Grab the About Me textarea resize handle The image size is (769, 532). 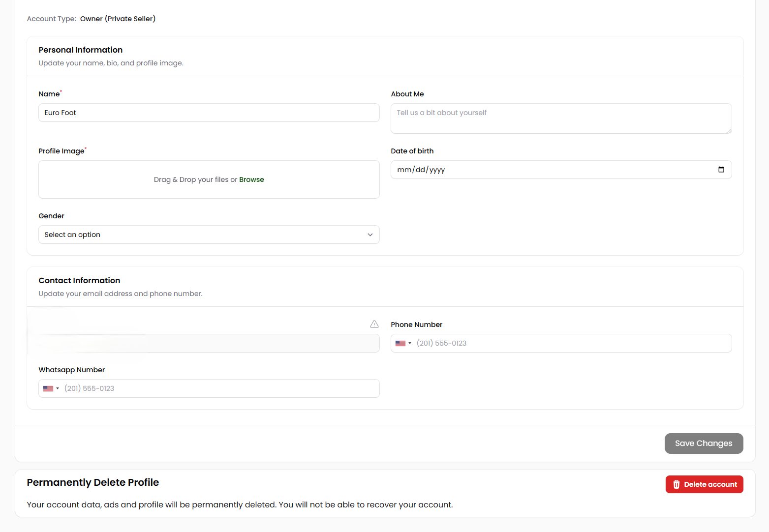tap(729, 130)
